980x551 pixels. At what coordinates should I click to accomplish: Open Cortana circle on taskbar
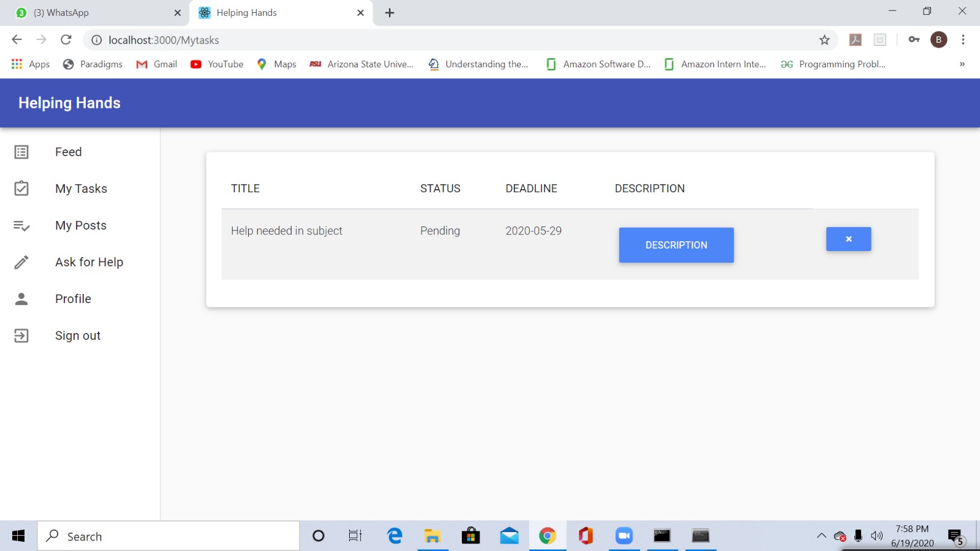318,536
